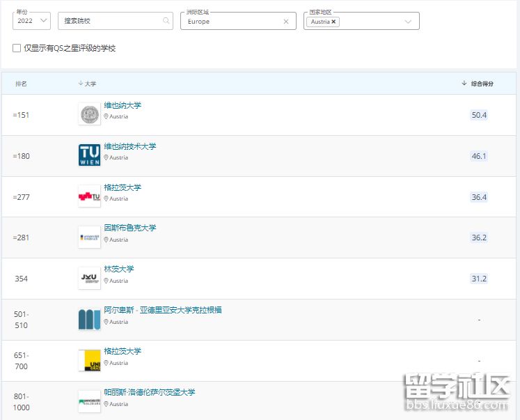
Task: Open the Europe region combo box
Action: point(233,22)
